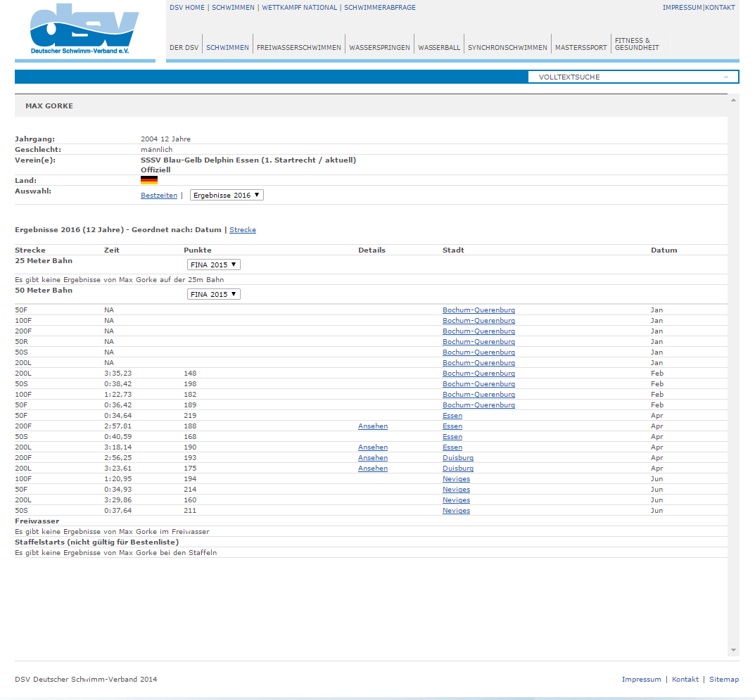Image resolution: width=755 pixels, height=700 pixels.
Task: View details (Ansehen) for 200F 2:56,25
Action: coord(373,458)
